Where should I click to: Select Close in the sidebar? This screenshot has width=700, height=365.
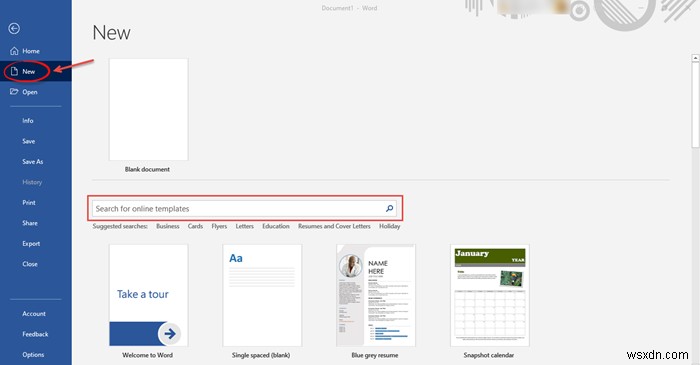coord(30,264)
